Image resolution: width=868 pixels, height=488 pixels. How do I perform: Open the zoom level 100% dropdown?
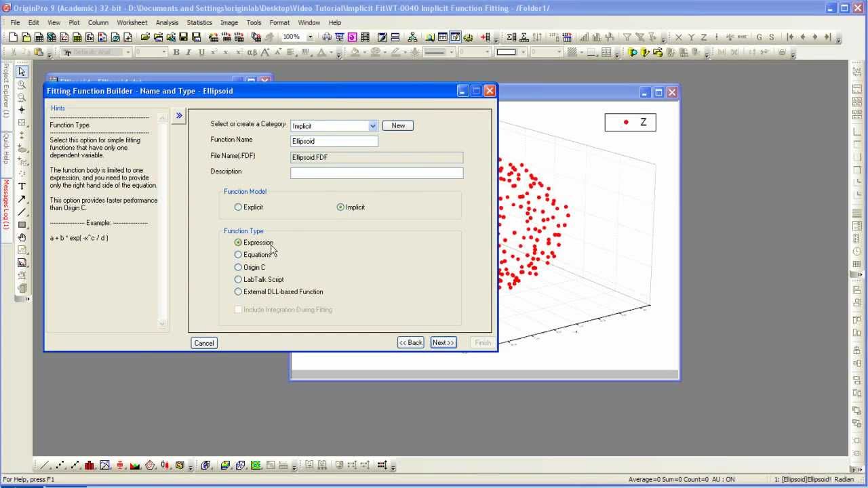311,37
